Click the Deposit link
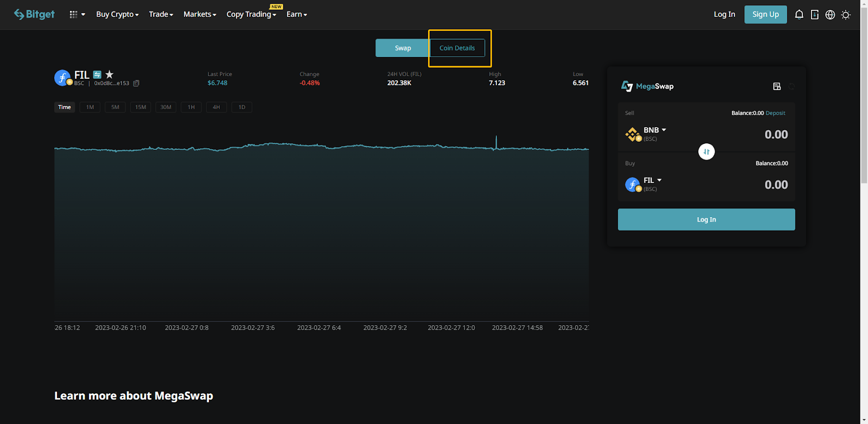The image size is (868, 424). tap(775, 113)
